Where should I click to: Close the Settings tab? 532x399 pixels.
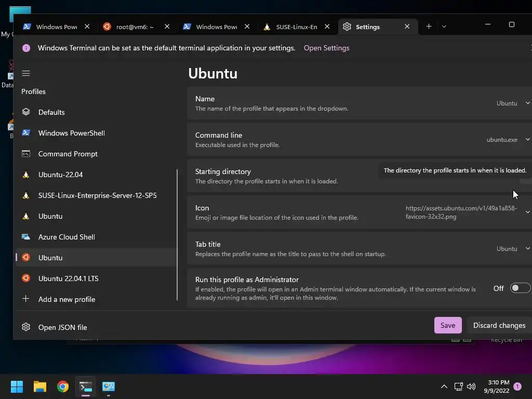pyautogui.click(x=407, y=26)
